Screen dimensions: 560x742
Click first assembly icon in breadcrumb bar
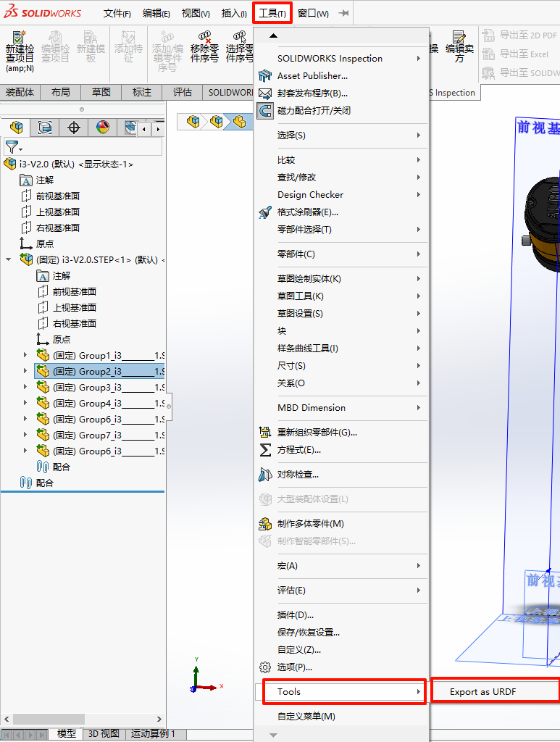[x=193, y=122]
